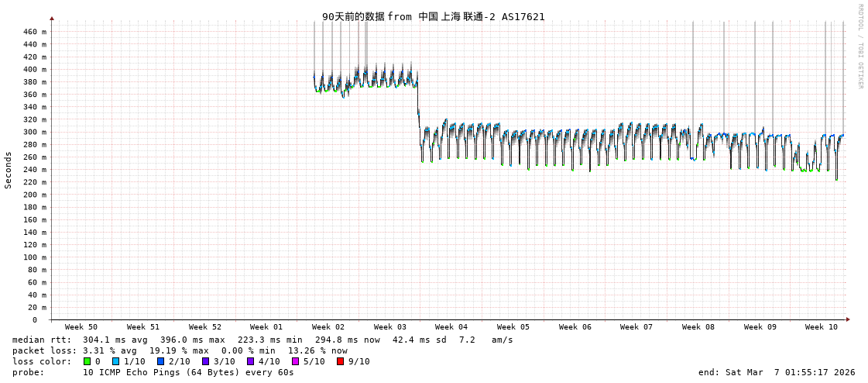Click the Week 02 axis label
The image size is (868, 383).
coord(328,327)
